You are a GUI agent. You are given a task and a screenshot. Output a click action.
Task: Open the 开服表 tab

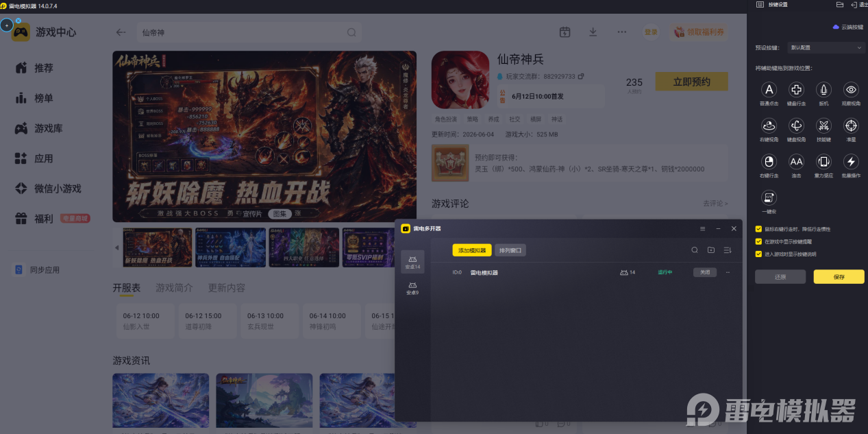[x=127, y=288]
